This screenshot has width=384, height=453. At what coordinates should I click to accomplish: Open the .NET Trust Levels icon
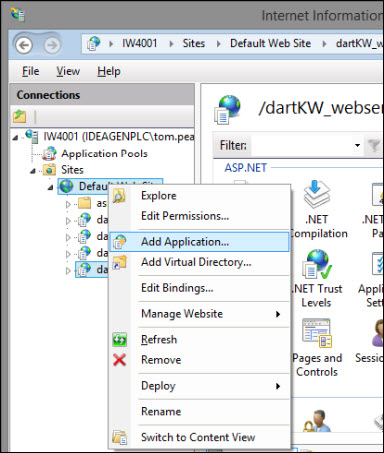(x=317, y=264)
